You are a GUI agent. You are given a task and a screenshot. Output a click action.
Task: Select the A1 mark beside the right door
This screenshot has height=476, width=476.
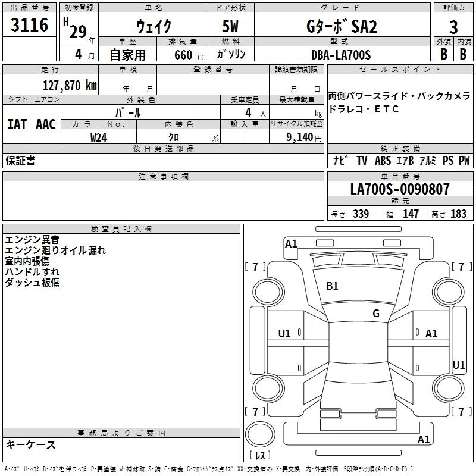(431, 334)
